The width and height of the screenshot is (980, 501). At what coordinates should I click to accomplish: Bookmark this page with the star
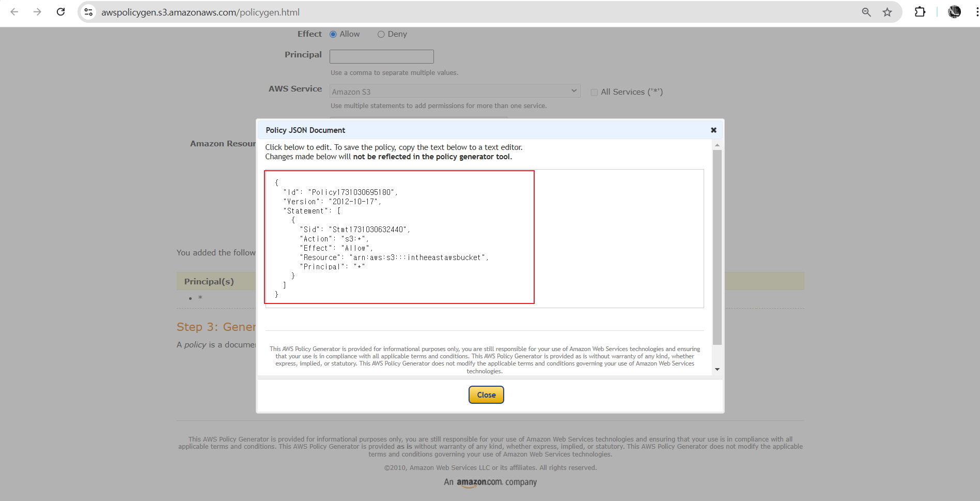(x=887, y=12)
